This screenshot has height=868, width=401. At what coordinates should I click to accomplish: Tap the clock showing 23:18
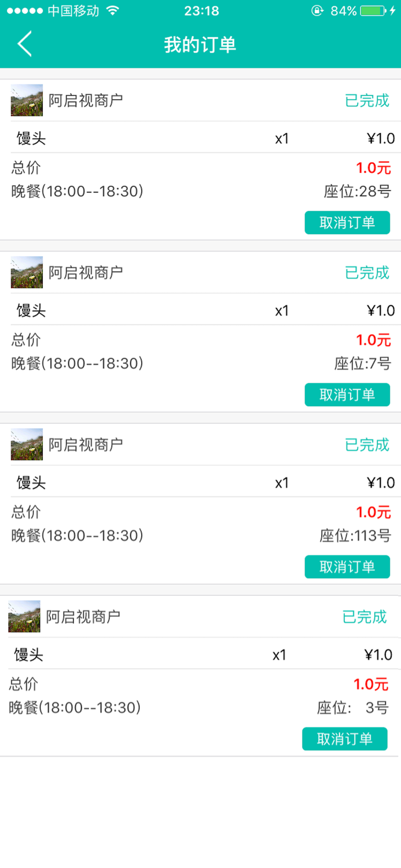click(200, 10)
